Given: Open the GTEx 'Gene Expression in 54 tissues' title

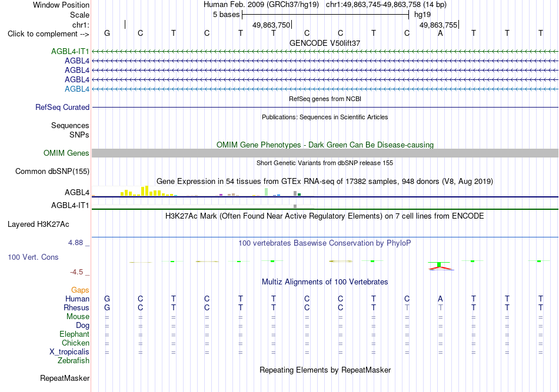Looking at the screenshot, I should [325, 181].
